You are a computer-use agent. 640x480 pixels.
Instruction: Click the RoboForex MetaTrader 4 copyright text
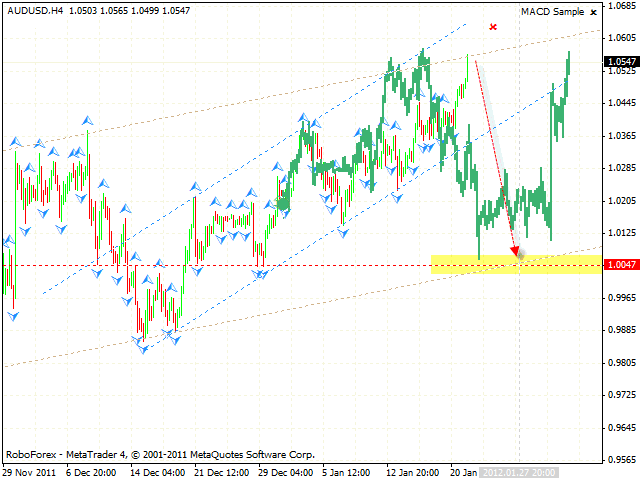click(x=160, y=454)
